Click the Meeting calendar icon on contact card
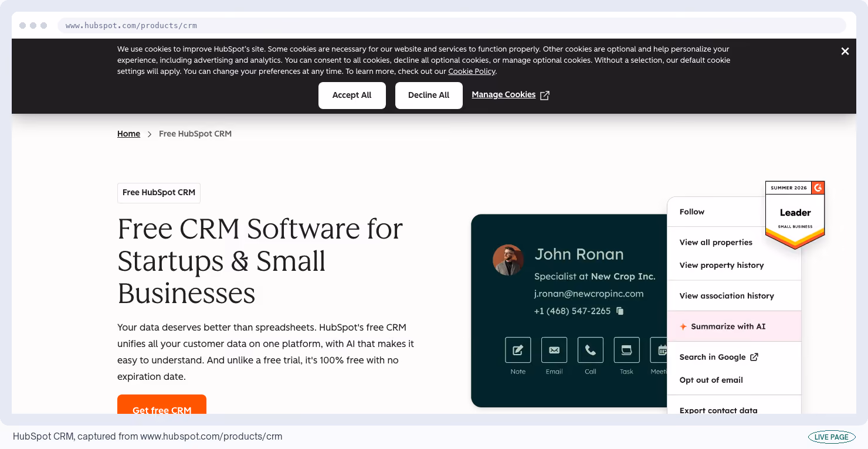Screen dimensions: 868x449 point(659,350)
